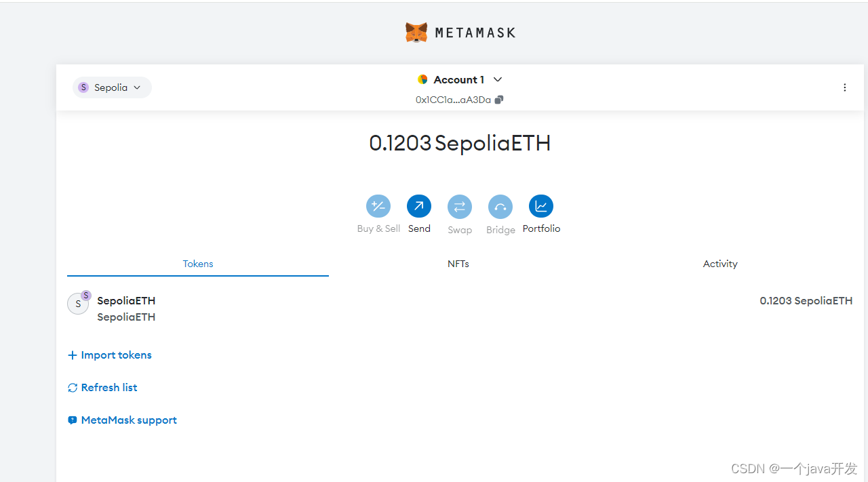The width and height of the screenshot is (868, 482).
Task: Click the support chat bubble icon
Action: point(73,420)
